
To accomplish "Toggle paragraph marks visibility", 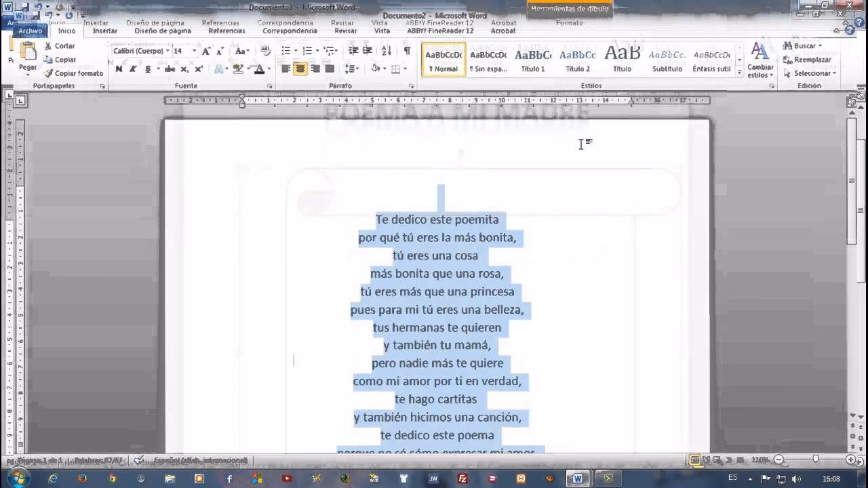I will (408, 51).
